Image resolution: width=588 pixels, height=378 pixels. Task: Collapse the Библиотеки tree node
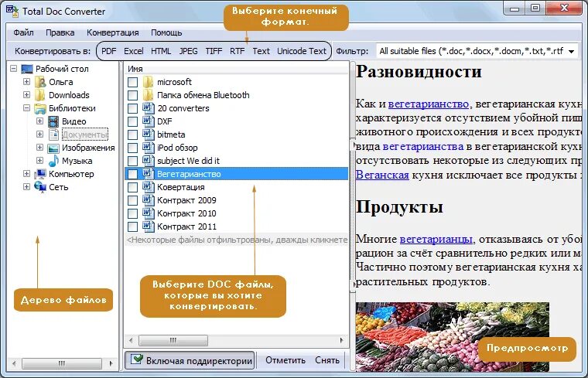[26, 108]
